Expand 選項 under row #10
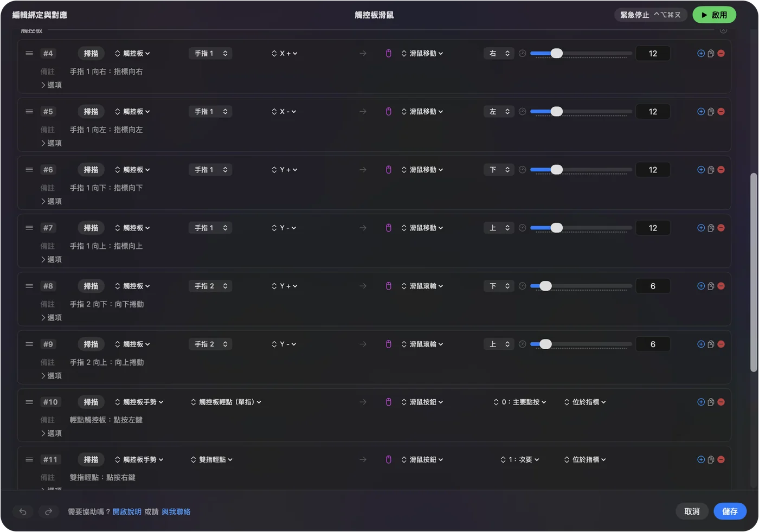This screenshot has width=759, height=532. point(51,433)
